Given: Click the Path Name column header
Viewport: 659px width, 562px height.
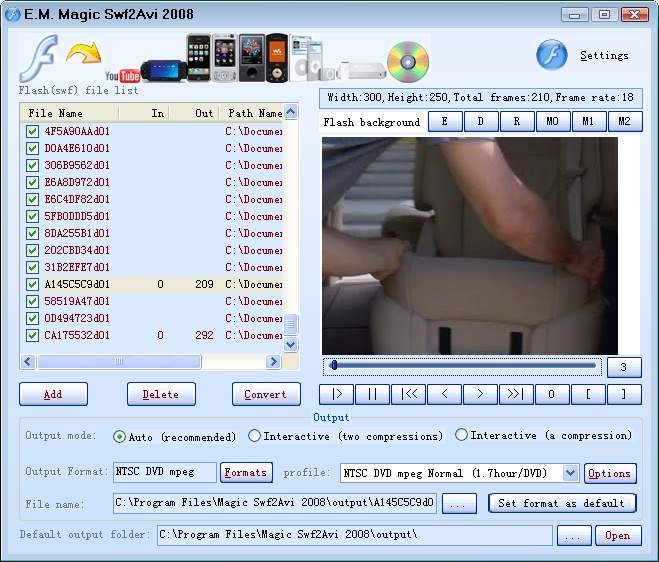Looking at the screenshot, I should 251,113.
